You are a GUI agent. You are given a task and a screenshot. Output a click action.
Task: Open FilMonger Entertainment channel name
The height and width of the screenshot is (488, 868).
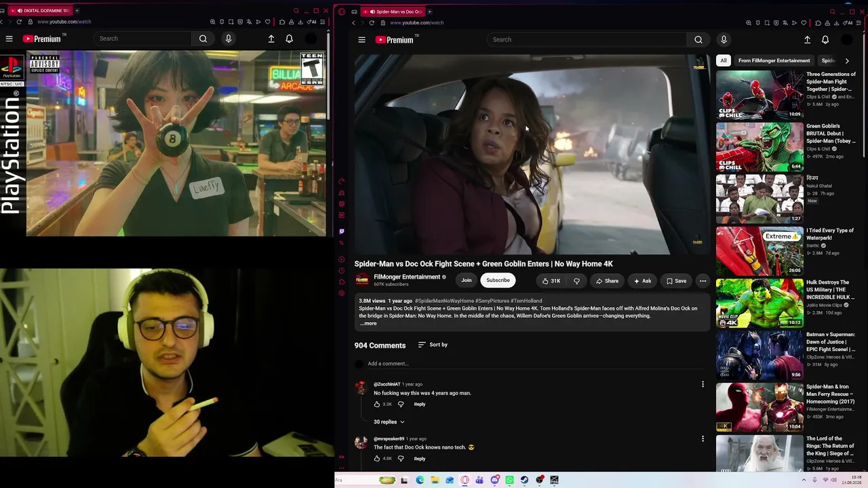click(x=407, y=277)
